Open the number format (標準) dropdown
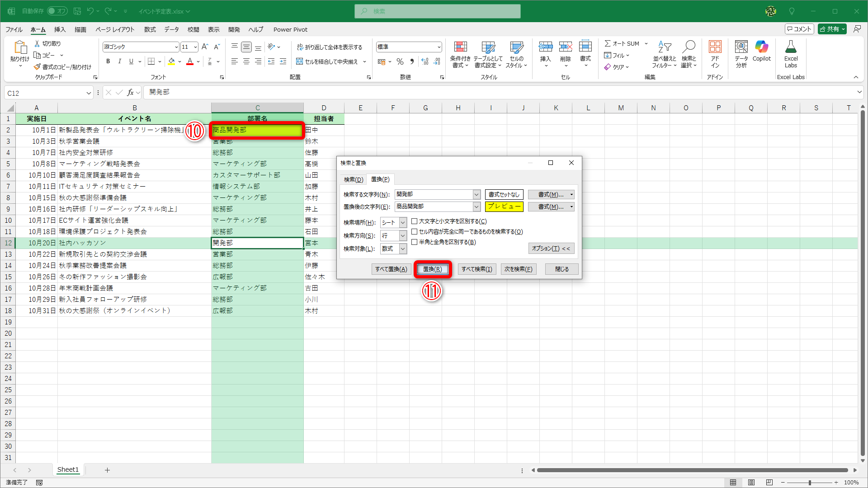Viewport: 868px width, 488px height. 439,47
